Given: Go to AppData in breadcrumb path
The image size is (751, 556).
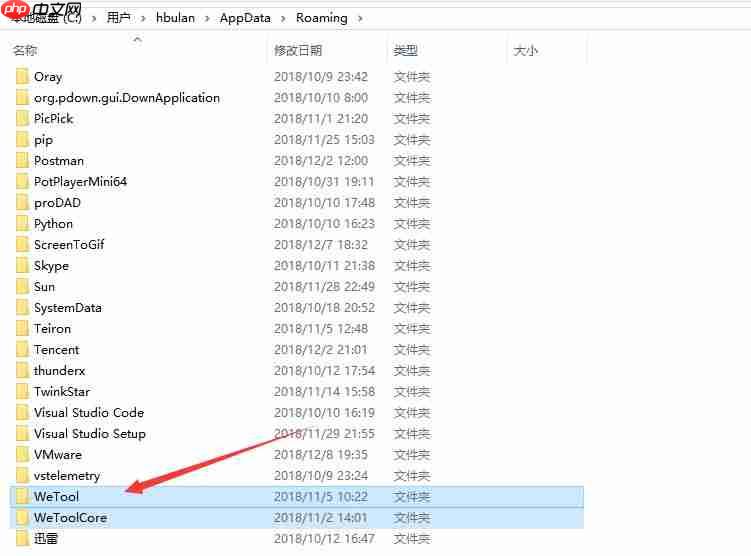Looking at the screenshot, I should [x=245, y=18].
